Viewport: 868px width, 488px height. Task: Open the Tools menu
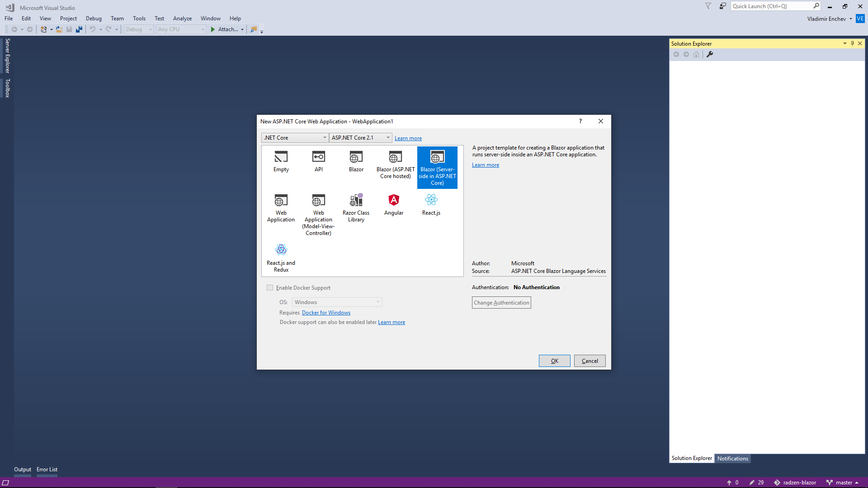coord(139,19)
